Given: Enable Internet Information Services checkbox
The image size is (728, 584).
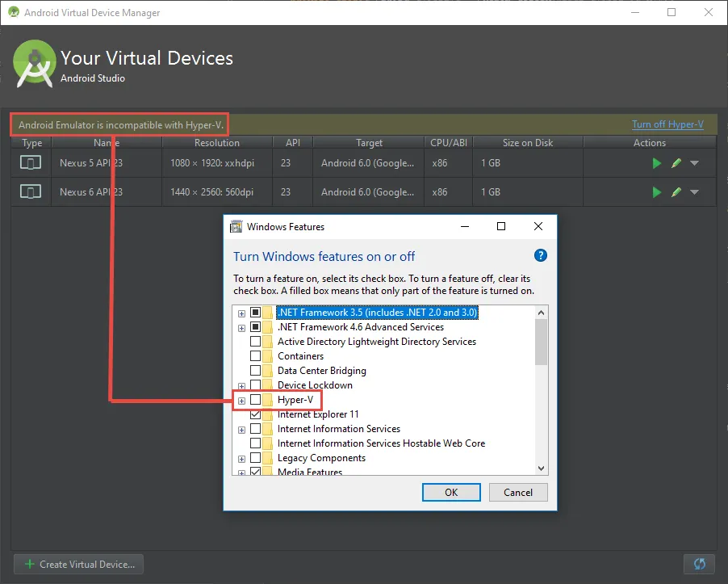Looking at the screenshot, I should (255, 429).
